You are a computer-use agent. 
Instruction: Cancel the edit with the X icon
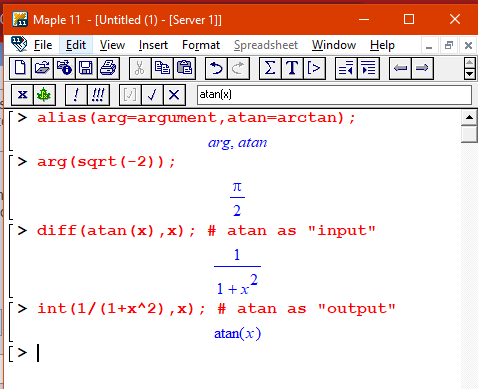174,95
